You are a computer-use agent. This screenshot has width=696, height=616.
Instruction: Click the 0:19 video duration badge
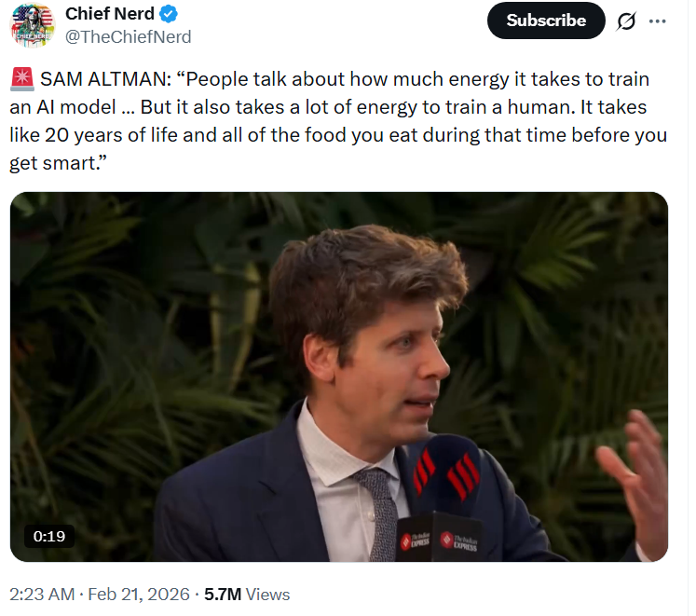[48, 536]
